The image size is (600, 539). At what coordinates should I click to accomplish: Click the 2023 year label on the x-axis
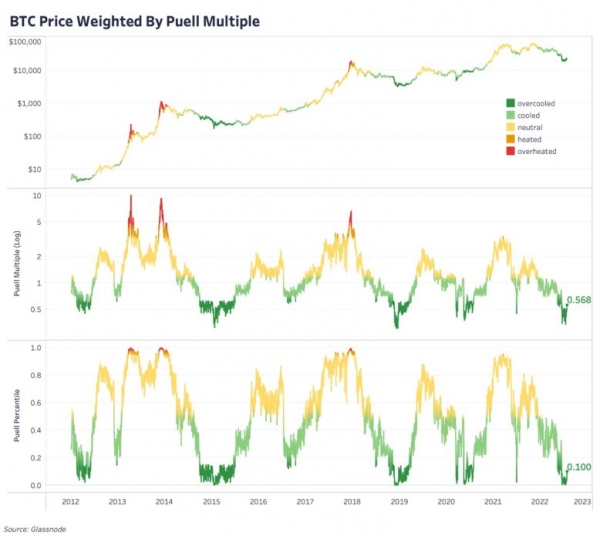tap(586, 501)
